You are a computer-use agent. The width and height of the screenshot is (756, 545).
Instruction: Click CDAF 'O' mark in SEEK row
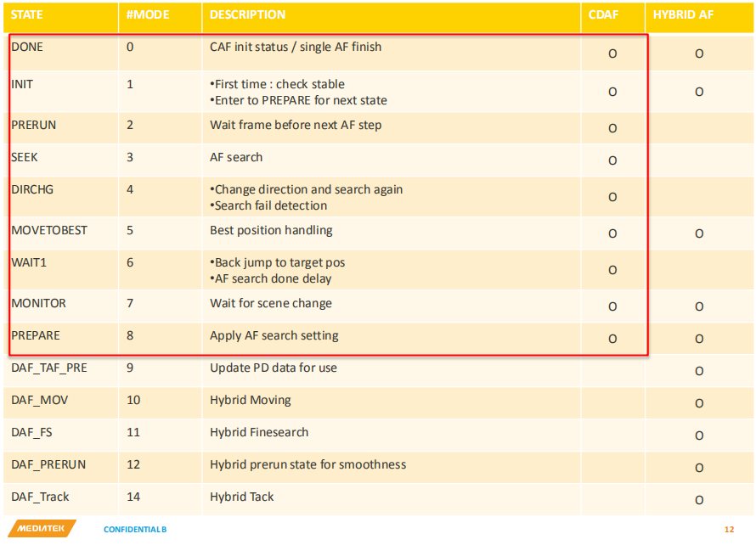(x=612, y=161)
